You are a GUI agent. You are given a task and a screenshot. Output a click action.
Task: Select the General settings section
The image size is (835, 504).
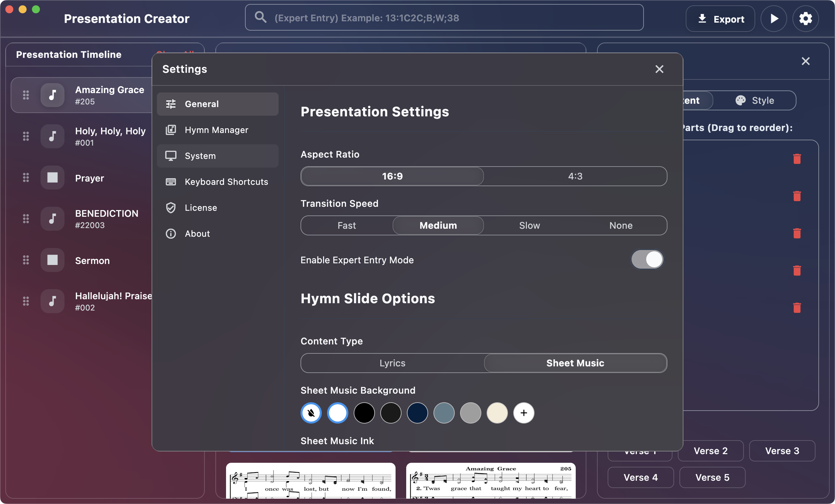tap(202, 104)
